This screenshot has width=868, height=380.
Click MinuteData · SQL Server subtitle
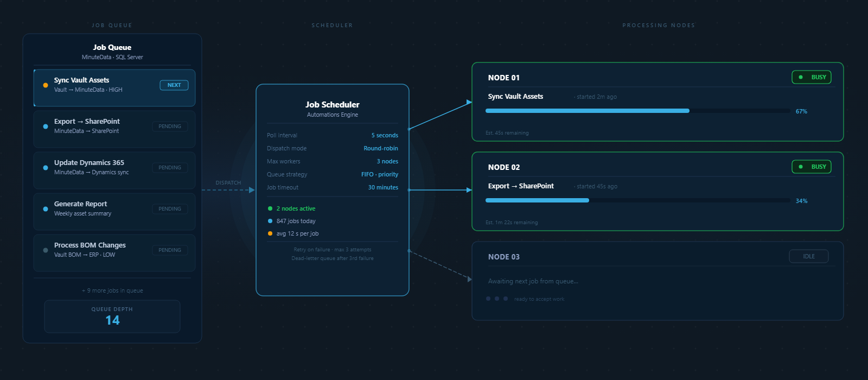pos(112,57)
